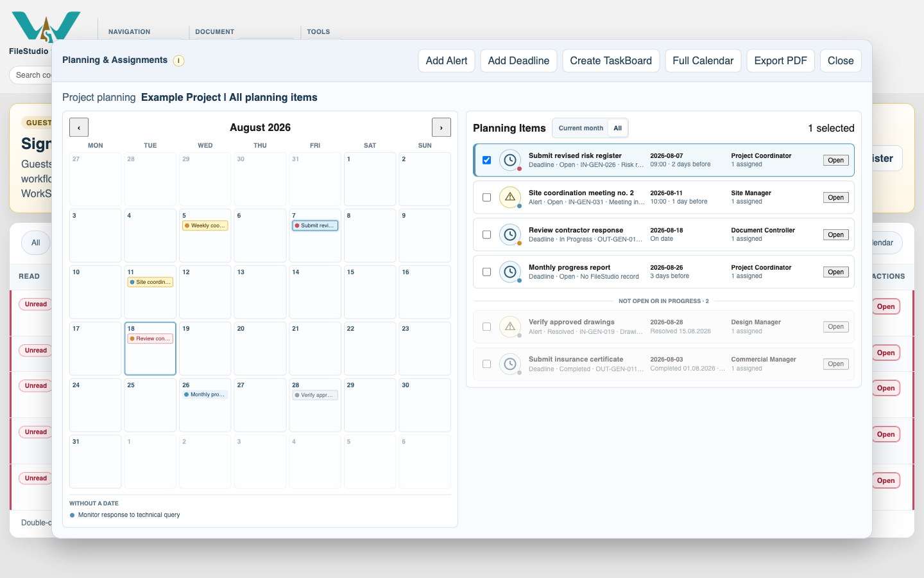Click the 2026-08-18 date in the Review contractor response row

pyautogui.click(x=667, y=231)
